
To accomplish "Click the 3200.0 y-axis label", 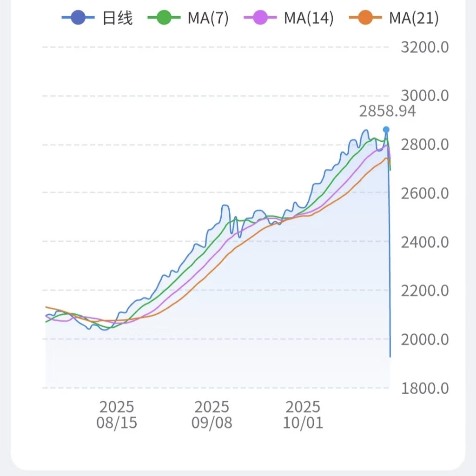I will tap(424, 47).
